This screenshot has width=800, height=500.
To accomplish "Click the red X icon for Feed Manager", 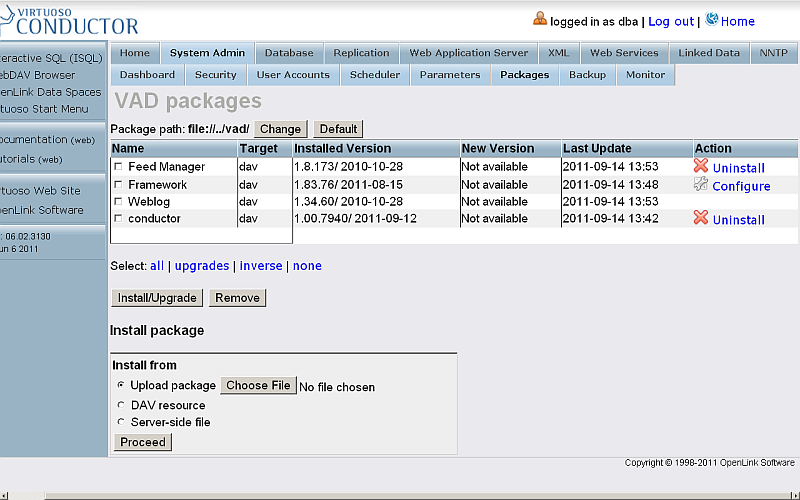I will tap(701, 166).
